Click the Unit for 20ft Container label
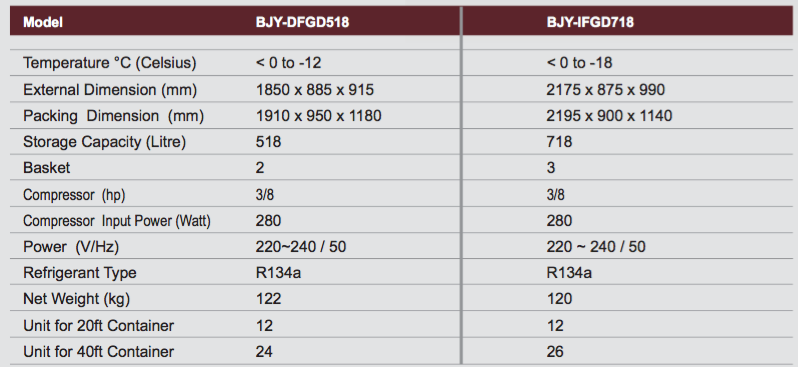Image resolution: width=798 pixels, height=367 pixels. 98,326
